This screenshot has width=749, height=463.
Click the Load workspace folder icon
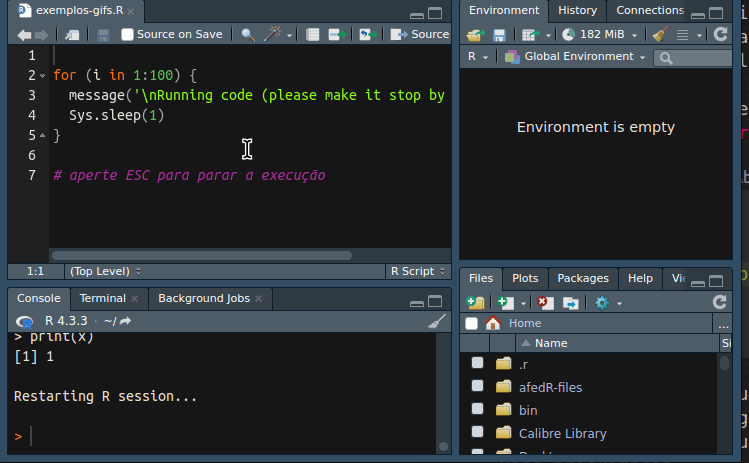click(475, 34)
